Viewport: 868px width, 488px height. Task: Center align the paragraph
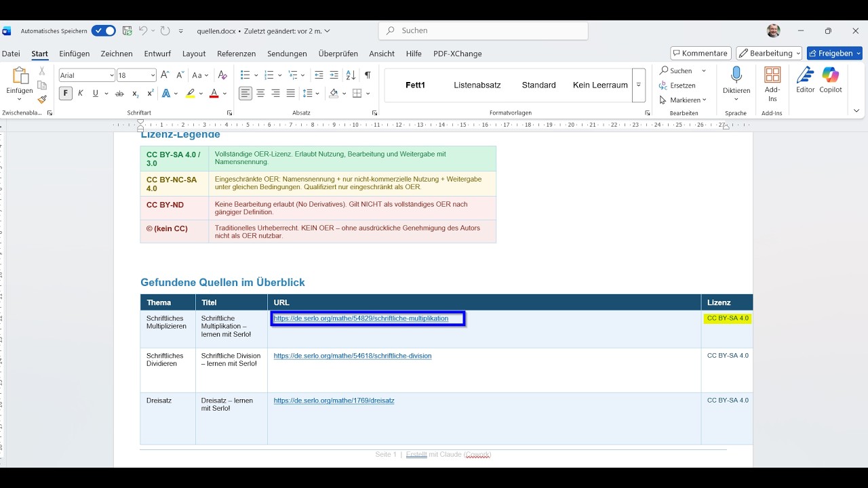260,94
